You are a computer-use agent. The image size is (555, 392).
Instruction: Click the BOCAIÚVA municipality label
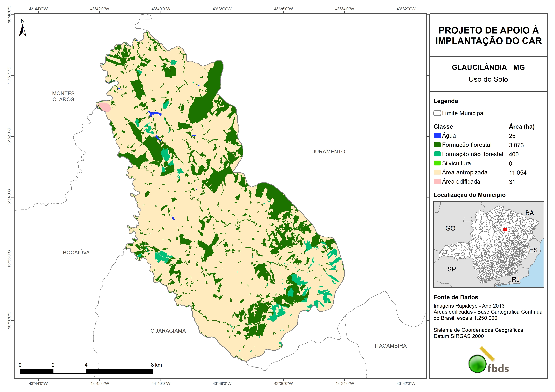[76, 252]
